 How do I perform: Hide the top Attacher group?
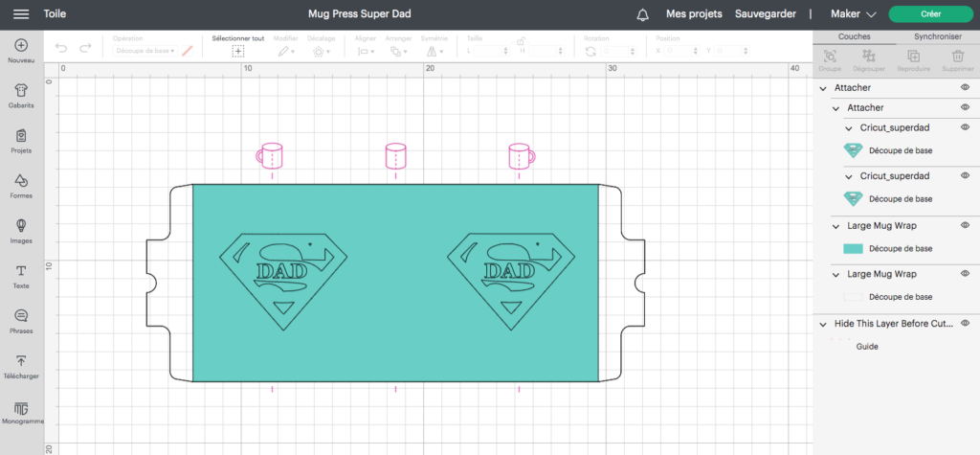pyautogui.click(x=965, y=87)
